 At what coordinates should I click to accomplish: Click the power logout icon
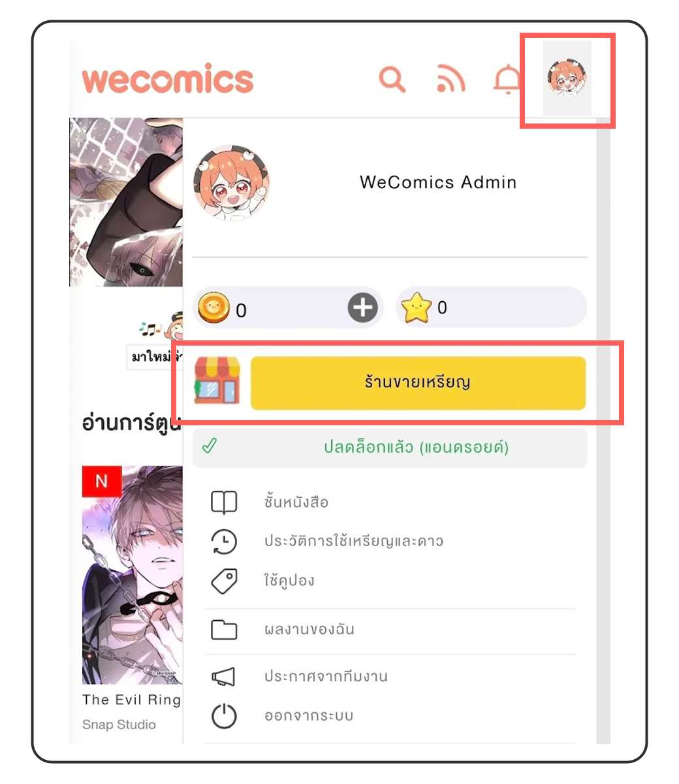(224, 715)
